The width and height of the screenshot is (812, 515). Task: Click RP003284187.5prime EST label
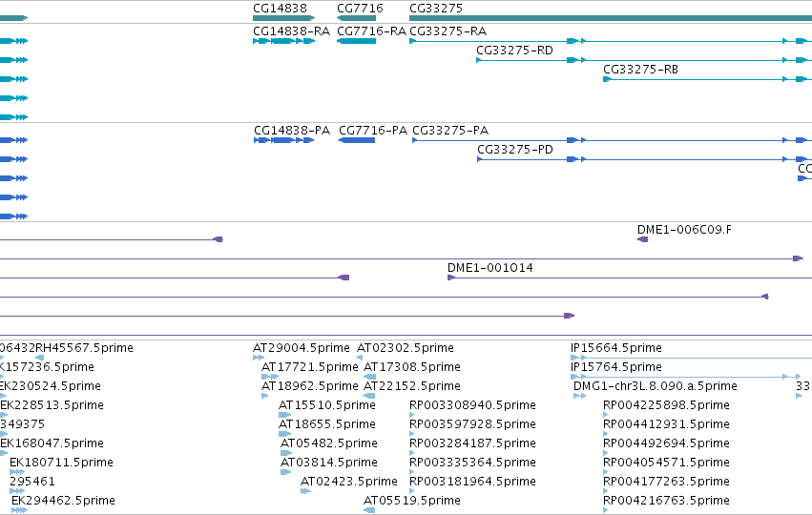tap(472, 443)
